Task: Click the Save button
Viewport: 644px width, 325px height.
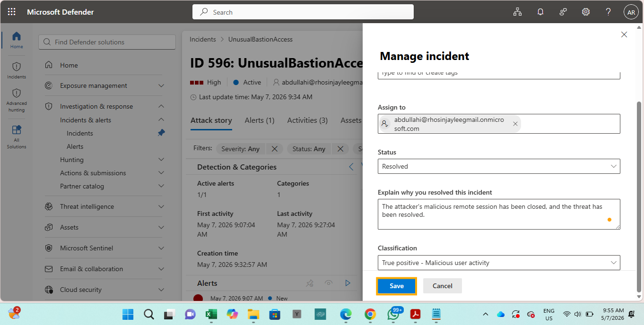Action: click(396, 286)
